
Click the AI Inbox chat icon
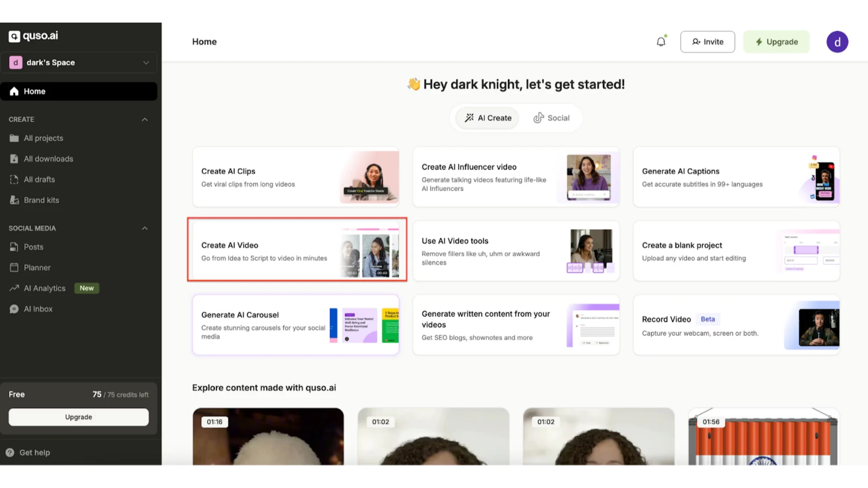pyautogui.click(x=14, y=309)
